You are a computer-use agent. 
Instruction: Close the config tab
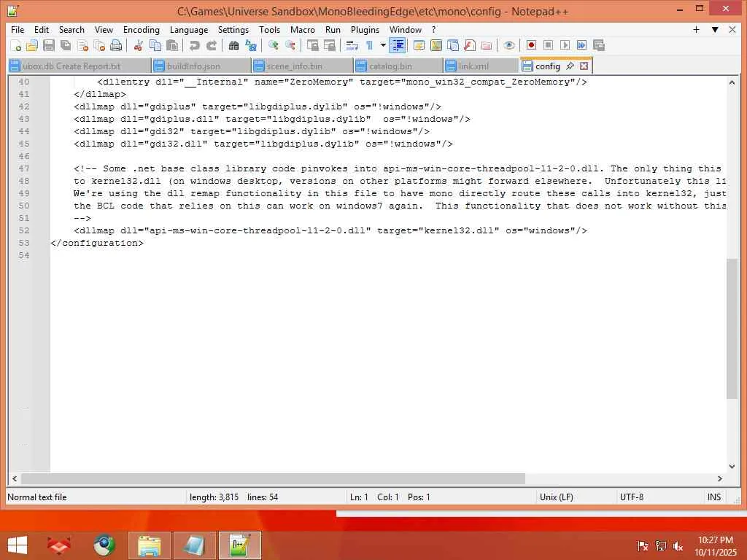pyautogui.click(x=584, y=66)
